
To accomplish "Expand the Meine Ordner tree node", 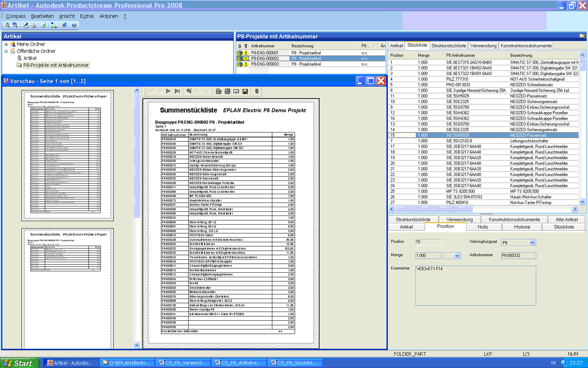I will tap(6, 44).
